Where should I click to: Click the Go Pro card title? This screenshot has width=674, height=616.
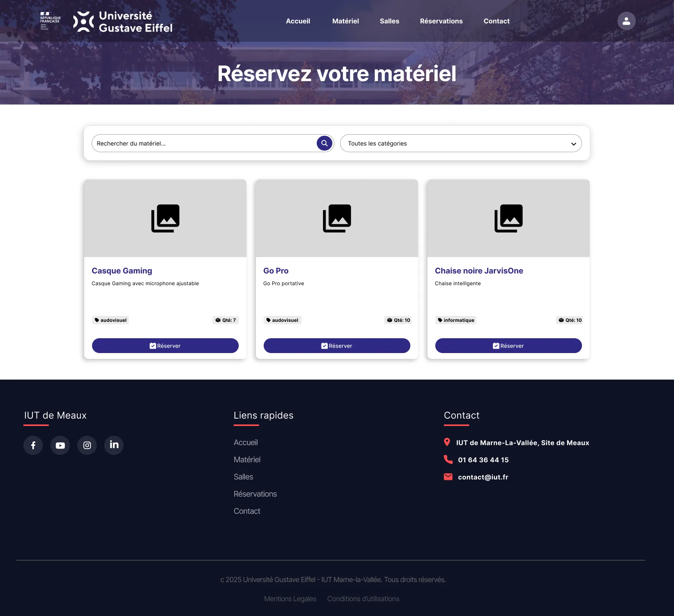276,271
